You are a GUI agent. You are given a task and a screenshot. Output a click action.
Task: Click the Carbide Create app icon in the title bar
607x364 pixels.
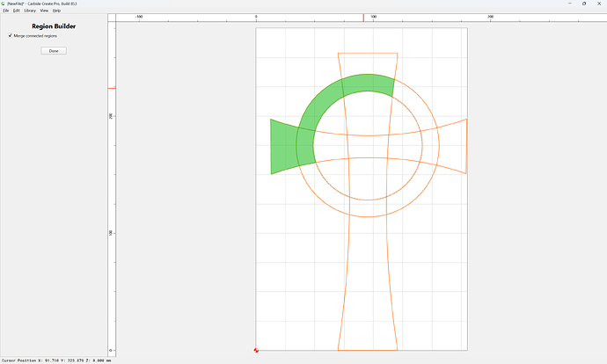tap(4, 4)
